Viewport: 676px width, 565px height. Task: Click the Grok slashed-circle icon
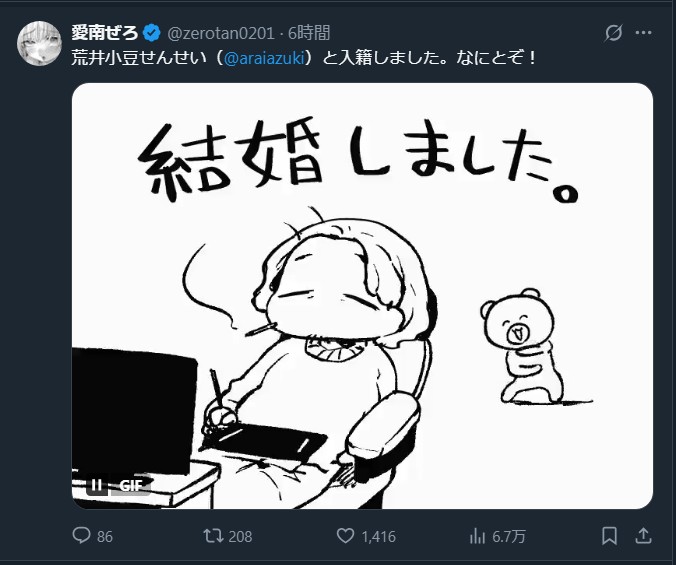pos(613,33)
